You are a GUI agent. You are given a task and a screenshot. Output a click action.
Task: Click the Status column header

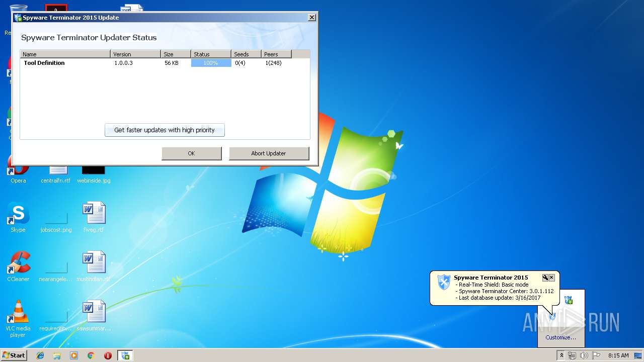coord(211,54)
